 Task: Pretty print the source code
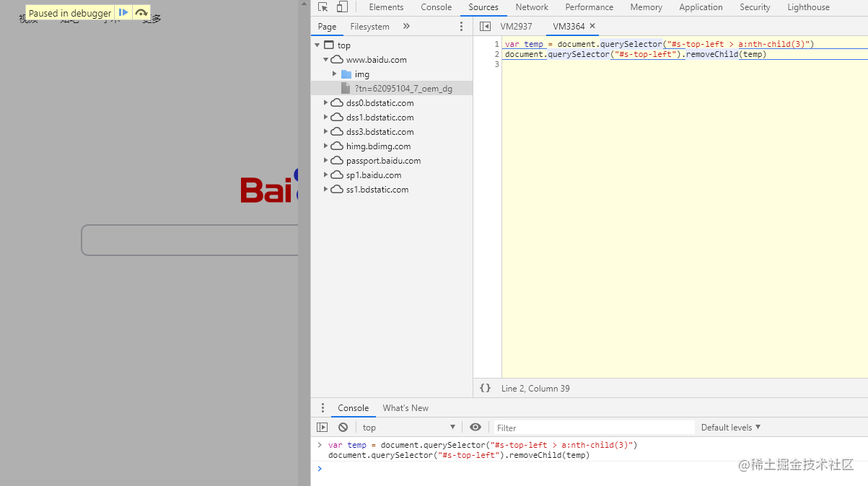pyautogui.click(x=486, y=388)
